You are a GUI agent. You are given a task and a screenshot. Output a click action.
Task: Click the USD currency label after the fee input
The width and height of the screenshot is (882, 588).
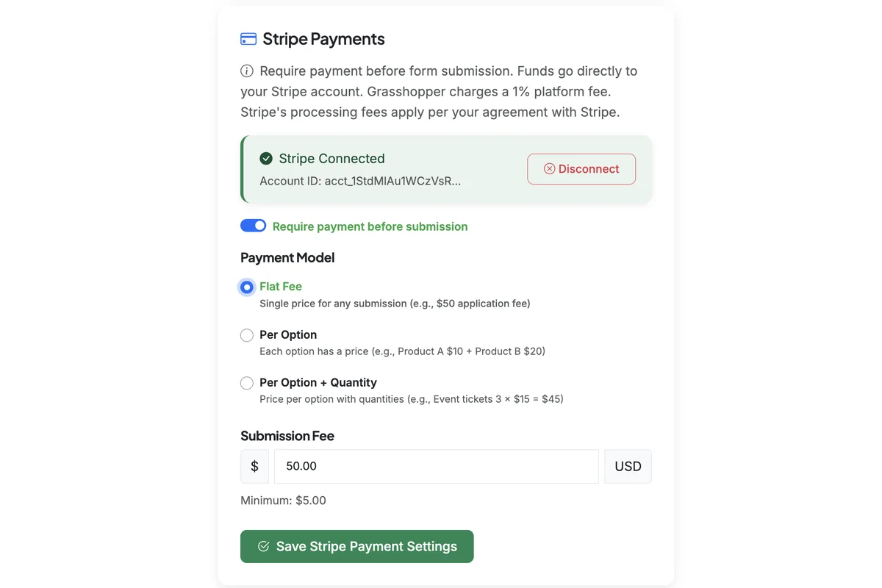[x=628, y=466]
